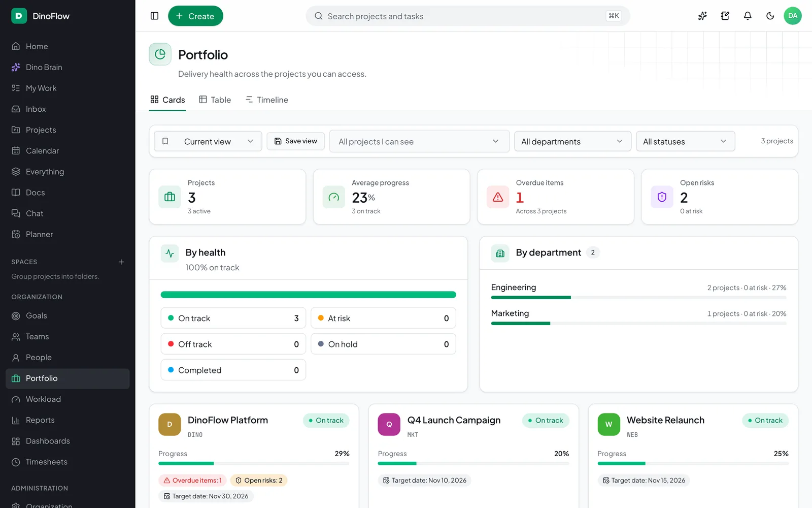Open the Current view dropdown
The image size is (812, 508).
[208, 141]
